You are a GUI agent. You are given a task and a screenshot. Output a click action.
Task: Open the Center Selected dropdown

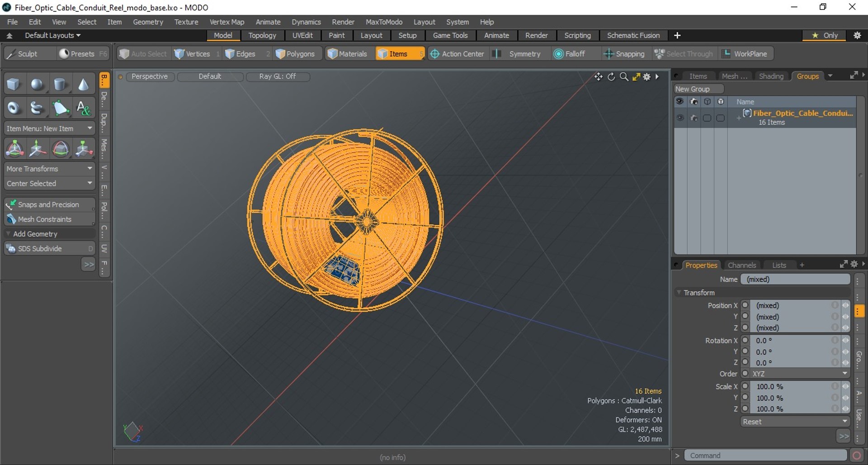(50, 184)
